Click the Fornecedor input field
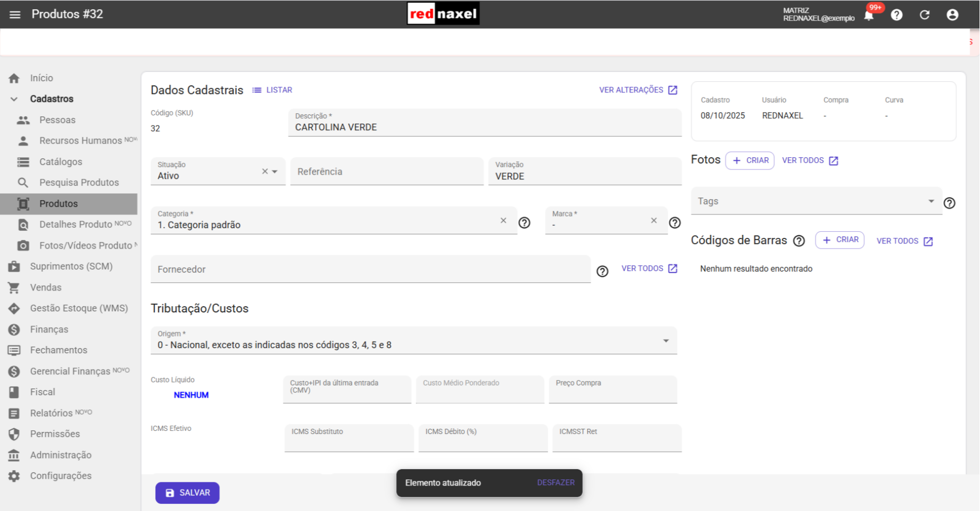This screenshot has height=511, width=980. (371, 269)
